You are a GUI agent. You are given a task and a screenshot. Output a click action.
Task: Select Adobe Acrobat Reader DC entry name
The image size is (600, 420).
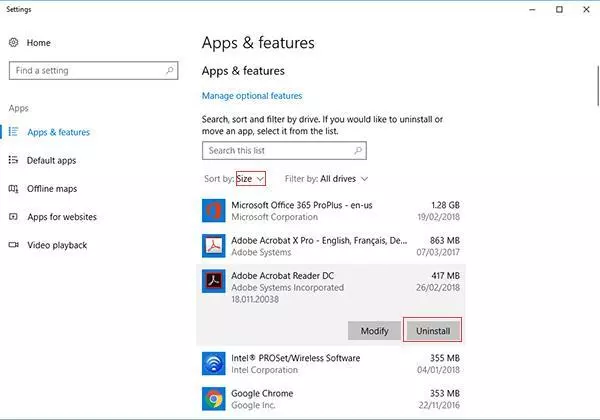[x=282, y=275]
